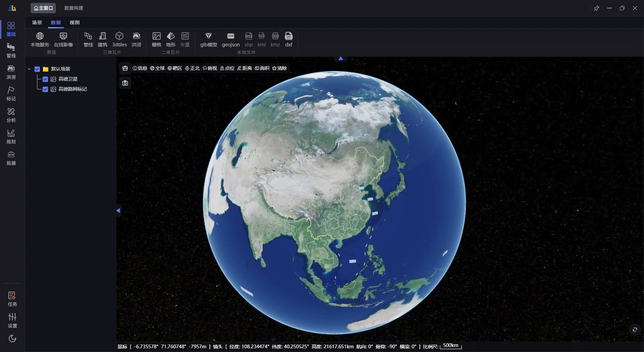Click the dxf file import icon
Screen dimensions: 644x352
pos(288,36)
